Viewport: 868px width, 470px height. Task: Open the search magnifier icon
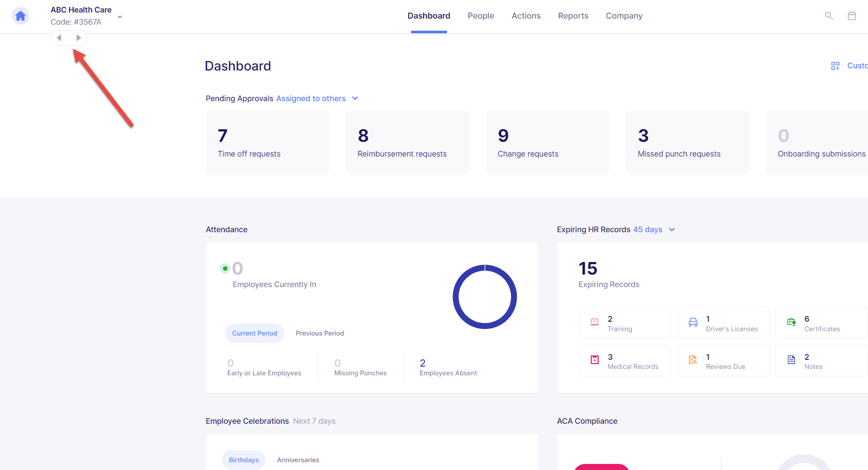829,16
